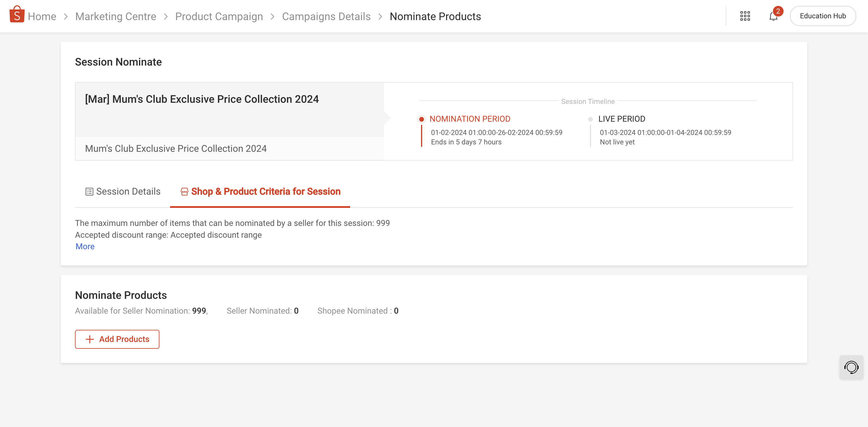This screenshot has width=868, height=427.
Task: Open Campaigns Details breadcrumb link
Action: point(326,17)
